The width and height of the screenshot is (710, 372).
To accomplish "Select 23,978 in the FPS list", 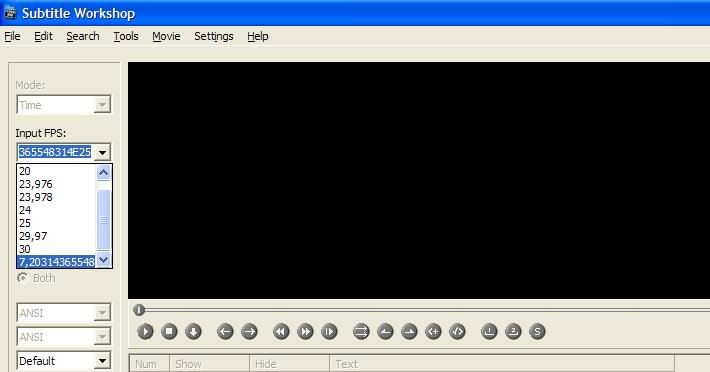I will (x=57, y=197).
